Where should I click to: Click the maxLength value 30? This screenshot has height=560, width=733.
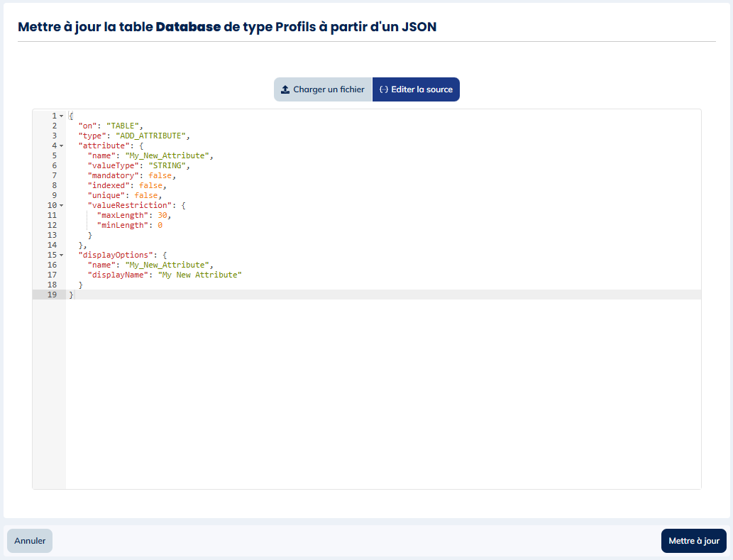tap(162, 215)
